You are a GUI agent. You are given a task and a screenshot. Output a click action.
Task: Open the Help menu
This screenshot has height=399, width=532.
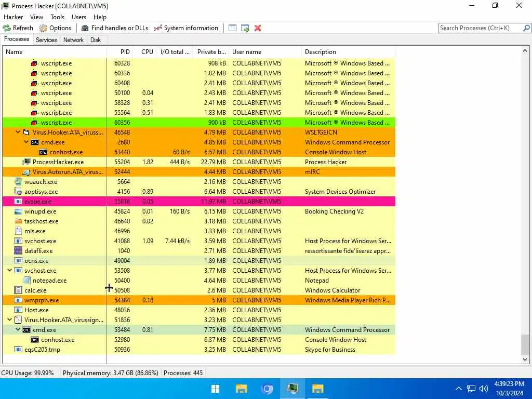pyautogui.click(x=100, y=17)
